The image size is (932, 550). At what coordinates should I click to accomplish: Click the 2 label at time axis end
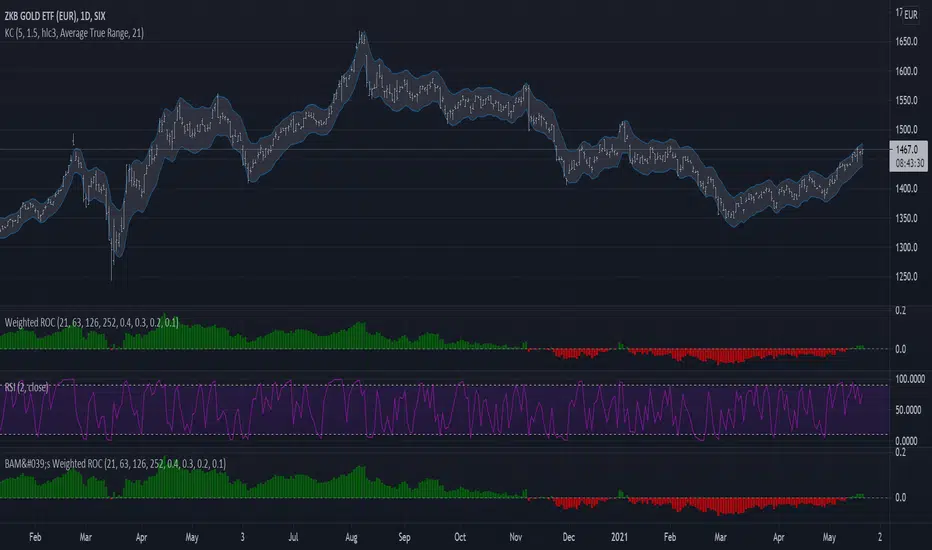pyautogui.click(x=880, y=538)
